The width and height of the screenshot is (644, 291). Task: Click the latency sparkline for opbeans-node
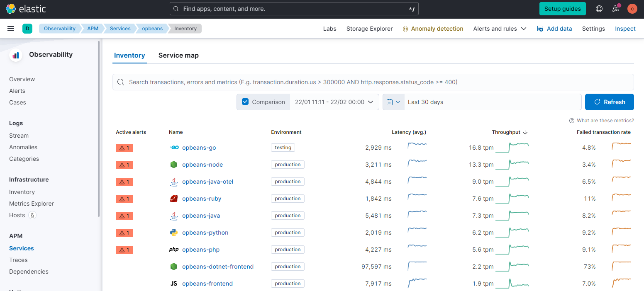coord(417,163)
